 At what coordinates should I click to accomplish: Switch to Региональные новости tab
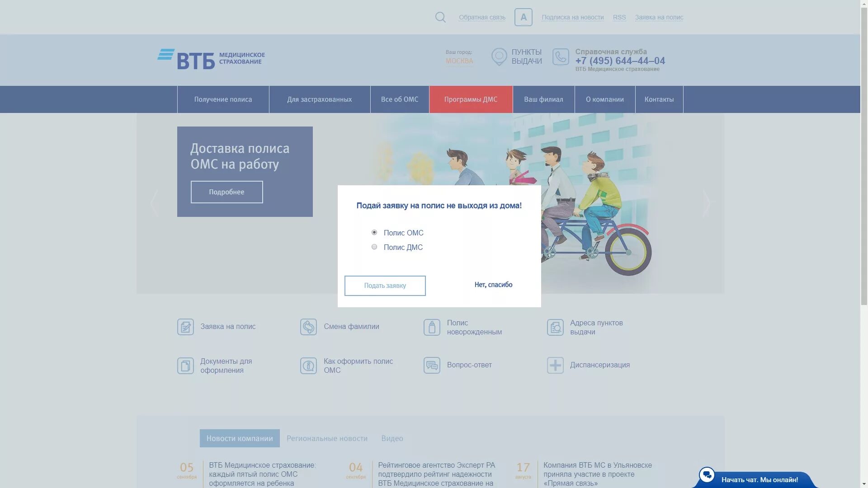(x=327, y=438)
